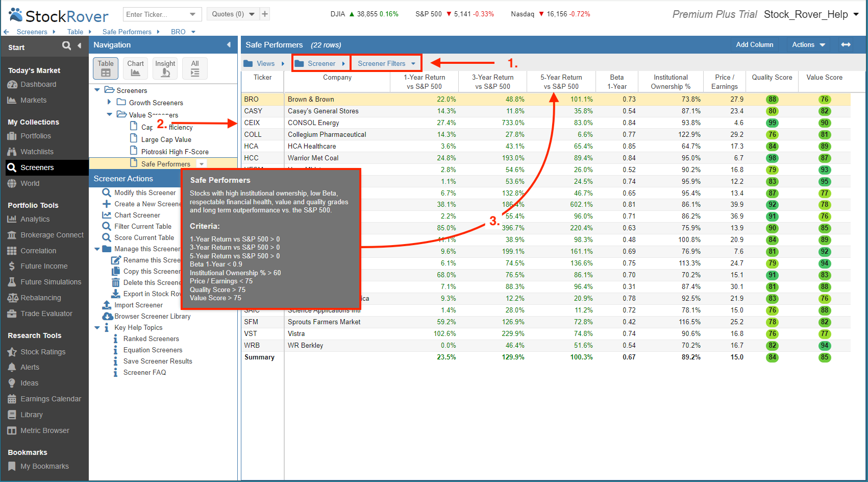Switch Navigation to Table view
The height and width of the screenshot is (482, 868).
106,68
